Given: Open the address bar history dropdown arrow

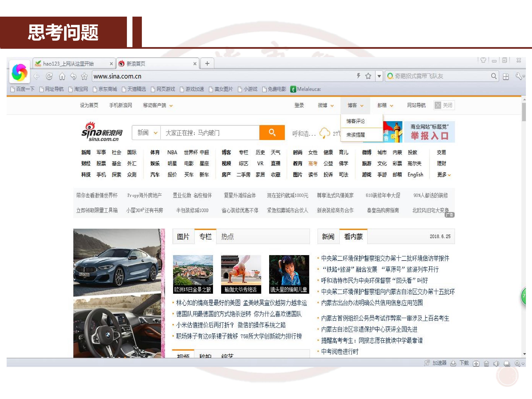Looking at the screenshot, I should pyautogui.click(x=379, y=76).
